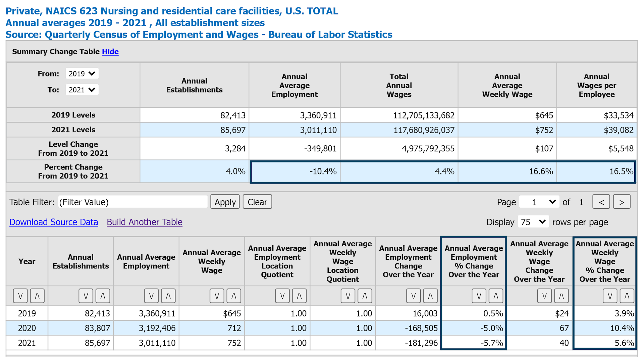Sort Employment Change Over the Year descending
The width and height of the screenshot is (644, 357).
click(x=414, y=296)
